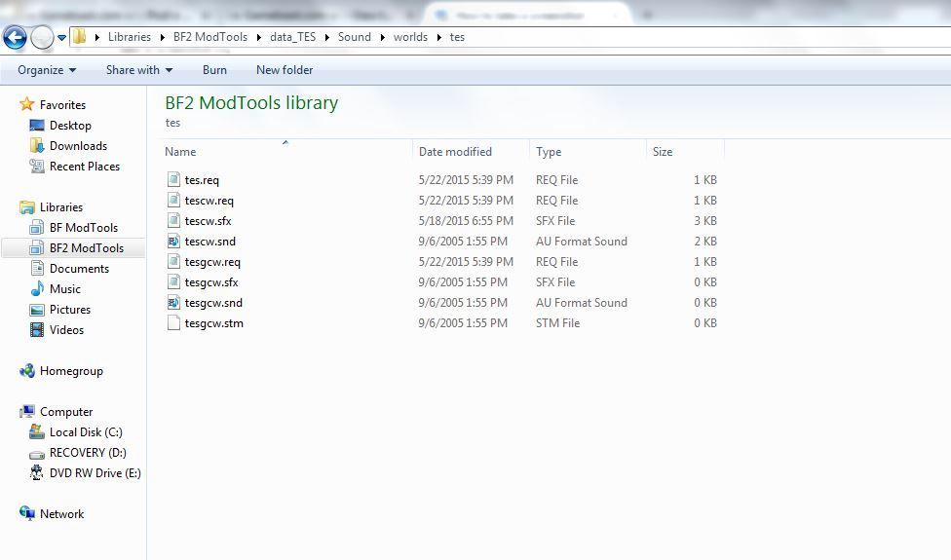Select the tescw.snd sound file icon
The width and height of the screenshot is (951, 560).
173,242
